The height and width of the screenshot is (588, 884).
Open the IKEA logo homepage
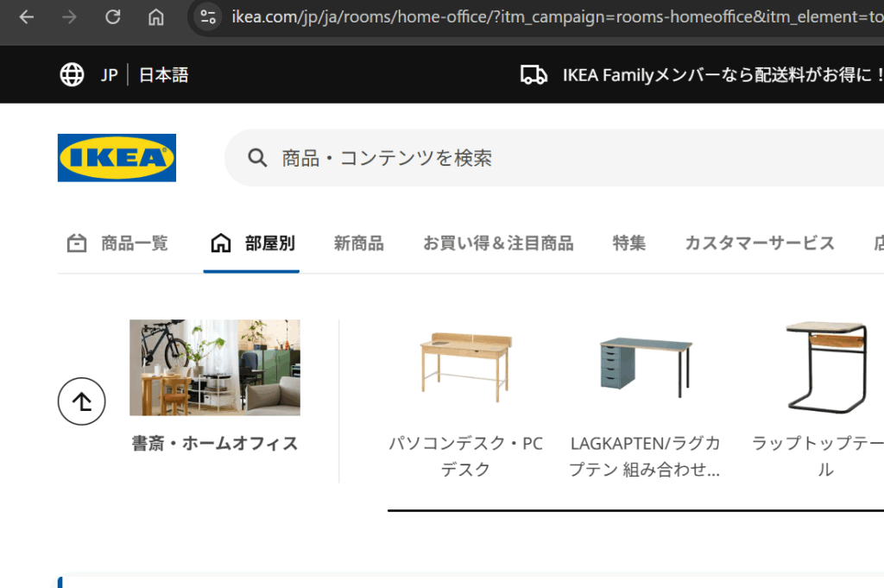click(117, 158)
